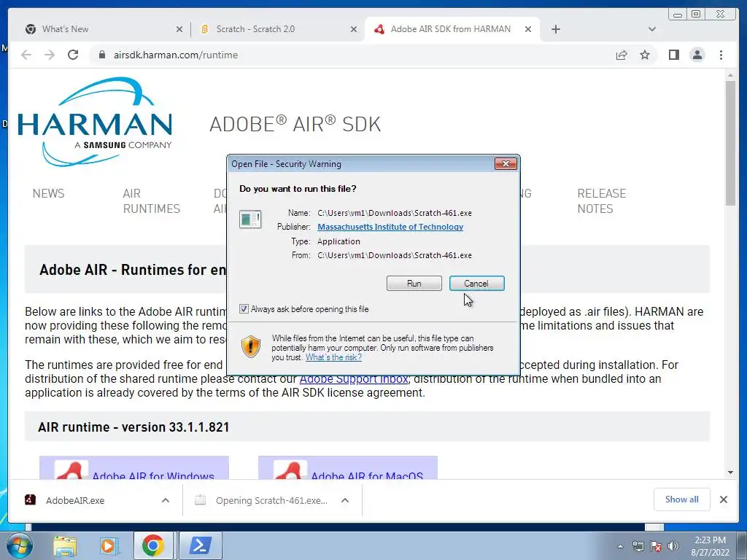Close the What's New tab
The image size is (747, 560).
point(179,29)
